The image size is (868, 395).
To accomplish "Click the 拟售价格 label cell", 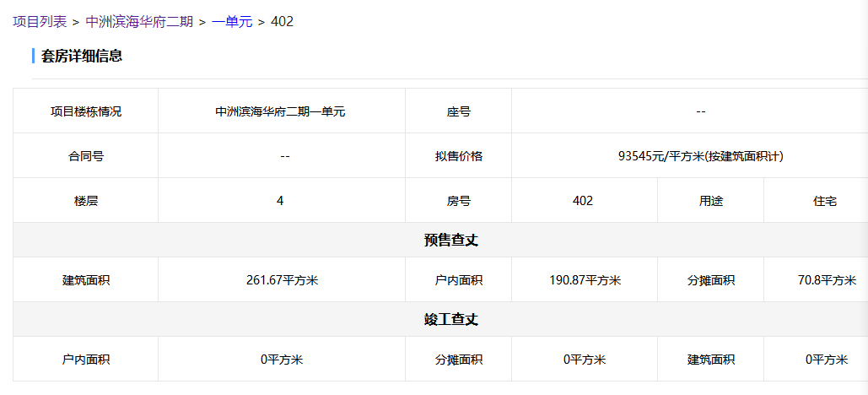I will (x=458, y=156).
